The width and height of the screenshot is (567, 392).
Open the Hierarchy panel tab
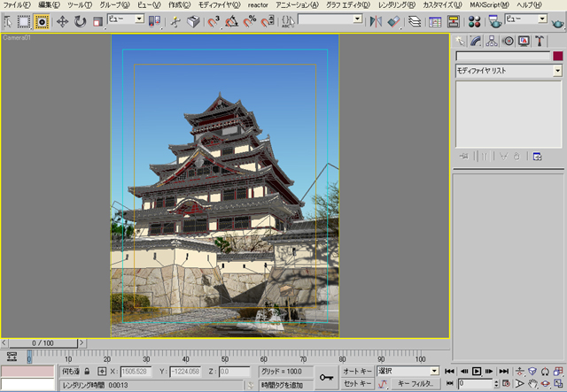491,41
